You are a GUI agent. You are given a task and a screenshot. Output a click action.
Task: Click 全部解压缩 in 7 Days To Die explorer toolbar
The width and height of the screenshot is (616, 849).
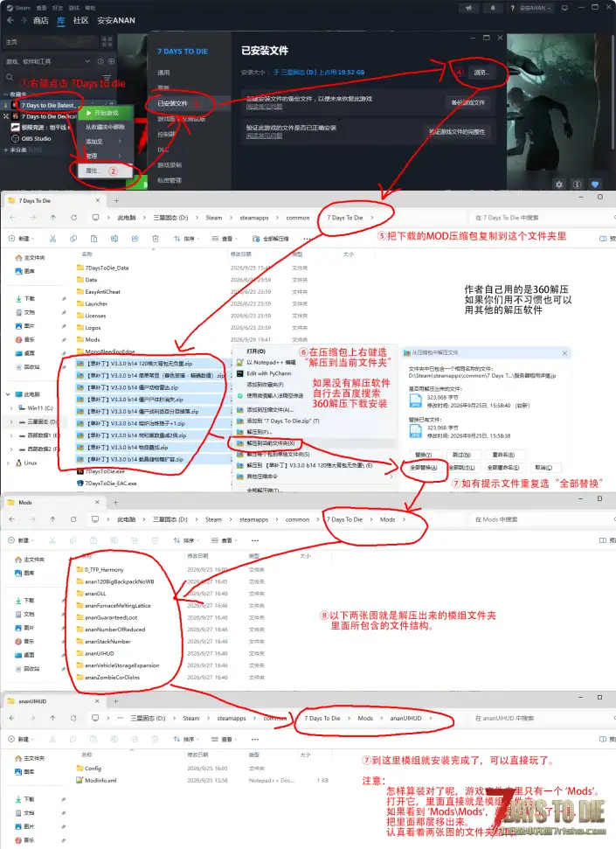point(271,238)
